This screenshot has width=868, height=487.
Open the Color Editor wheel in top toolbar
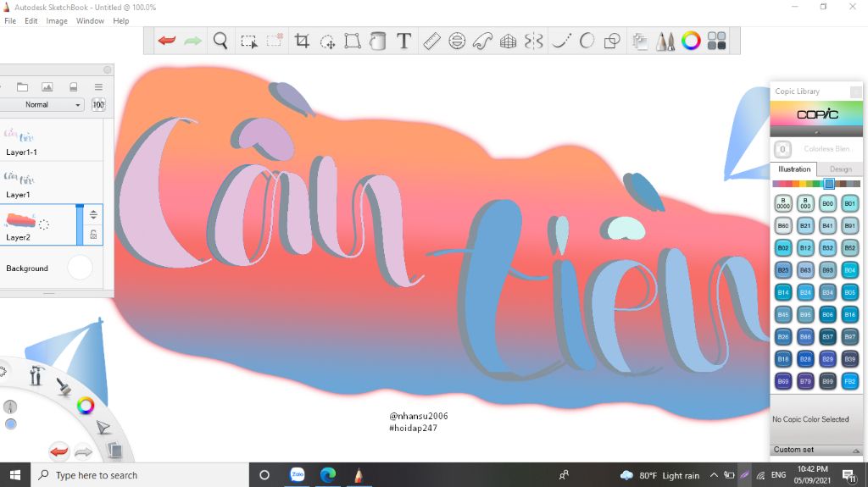[x=691, y=41]
